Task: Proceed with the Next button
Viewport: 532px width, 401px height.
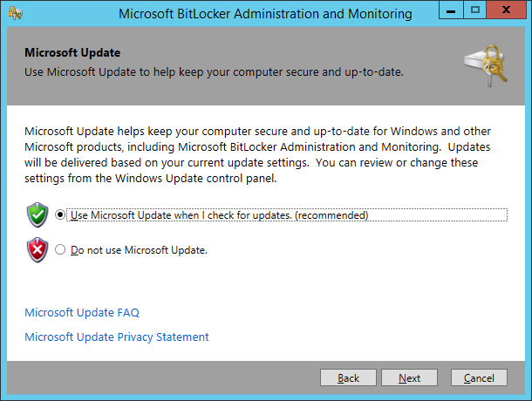Action: click(409, 377)
